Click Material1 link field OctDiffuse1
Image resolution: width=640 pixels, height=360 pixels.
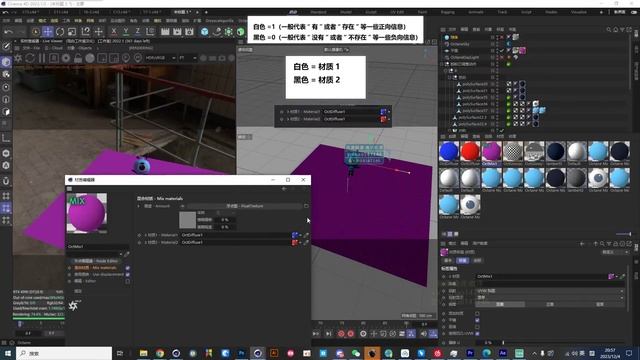pyautogui.click(x=235, y=235)
